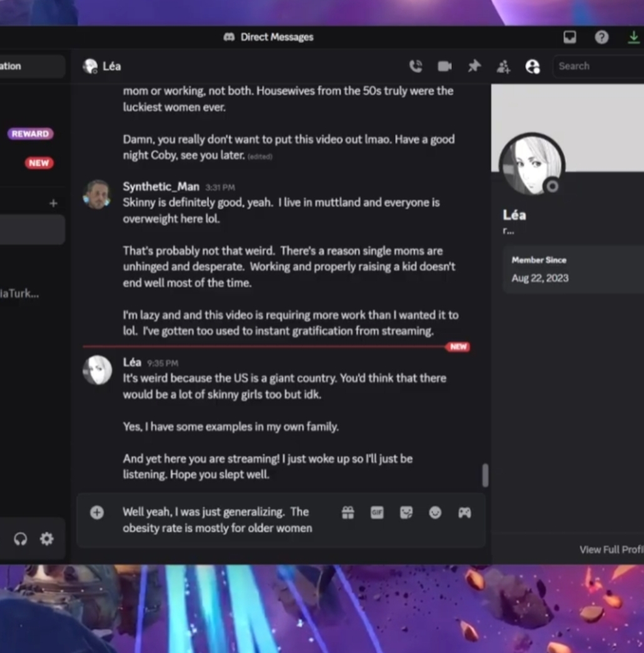The width and height of the screenshot is (644, 653).
Task: Add friends to DM icon
Action: 503,66
